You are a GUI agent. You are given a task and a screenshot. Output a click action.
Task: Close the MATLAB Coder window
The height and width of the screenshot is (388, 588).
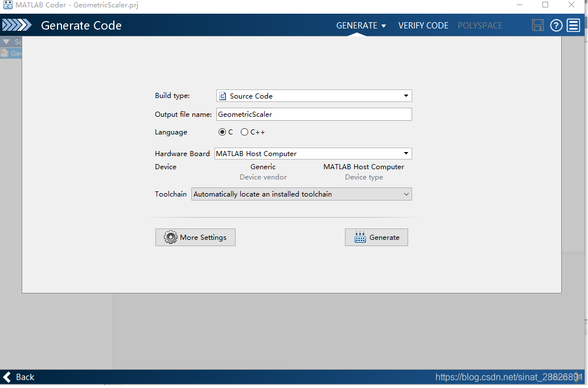(571, 5)
